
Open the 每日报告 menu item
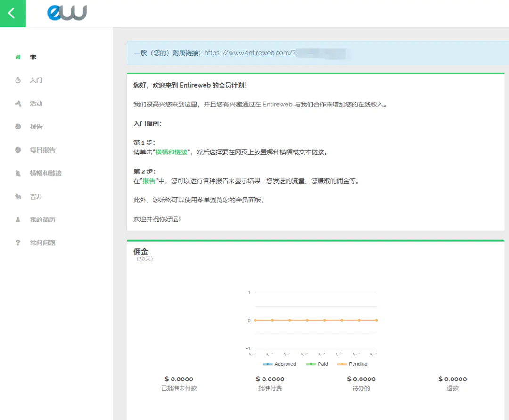click(x=42, y=150)
